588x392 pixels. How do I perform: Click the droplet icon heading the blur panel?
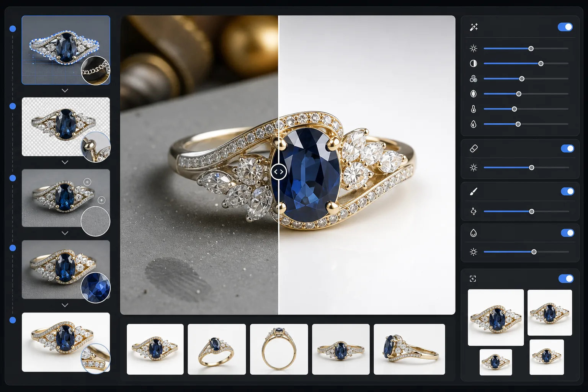click(474, 233)
